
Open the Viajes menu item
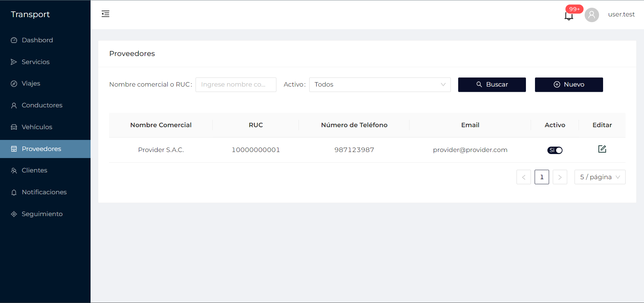[x=45, y=84]
